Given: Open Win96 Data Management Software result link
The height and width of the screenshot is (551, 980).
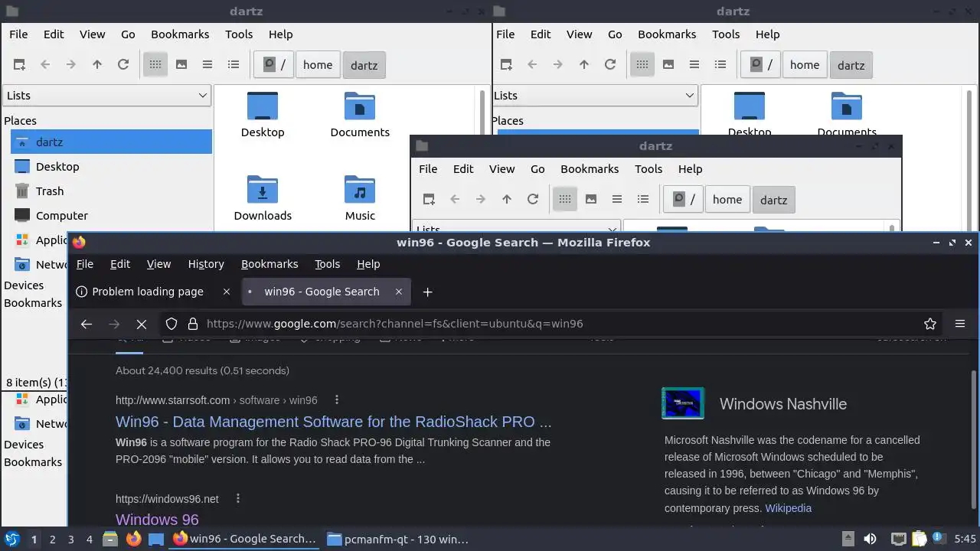Looking at the screenshot, I should (x=334, y=422).
